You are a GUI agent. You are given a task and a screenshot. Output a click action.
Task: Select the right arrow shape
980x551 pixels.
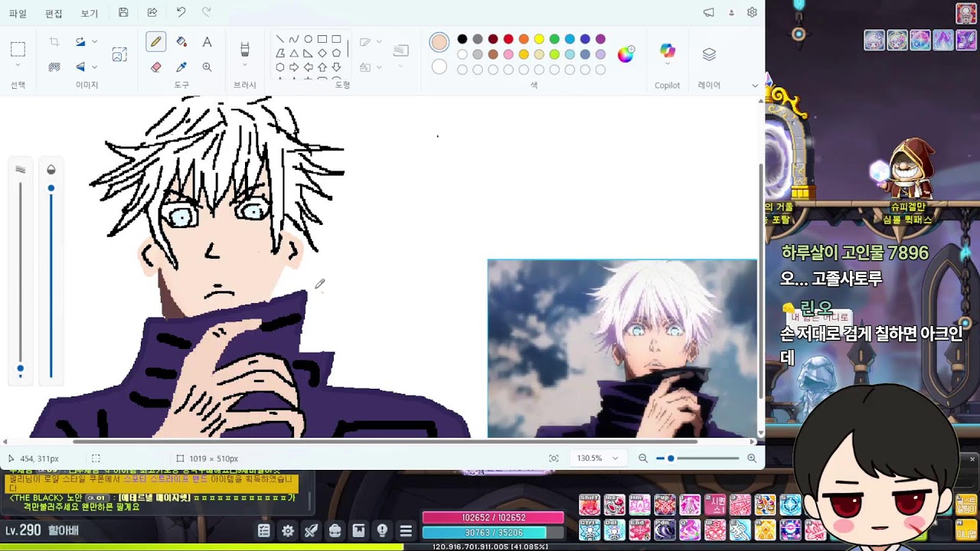[294, 67]
